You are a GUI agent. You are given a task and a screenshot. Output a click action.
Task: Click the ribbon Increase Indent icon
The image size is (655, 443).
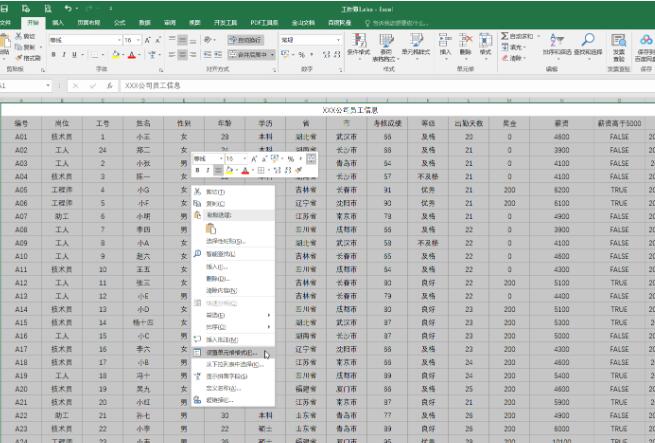pyautogui.click(x=218, y=55)
